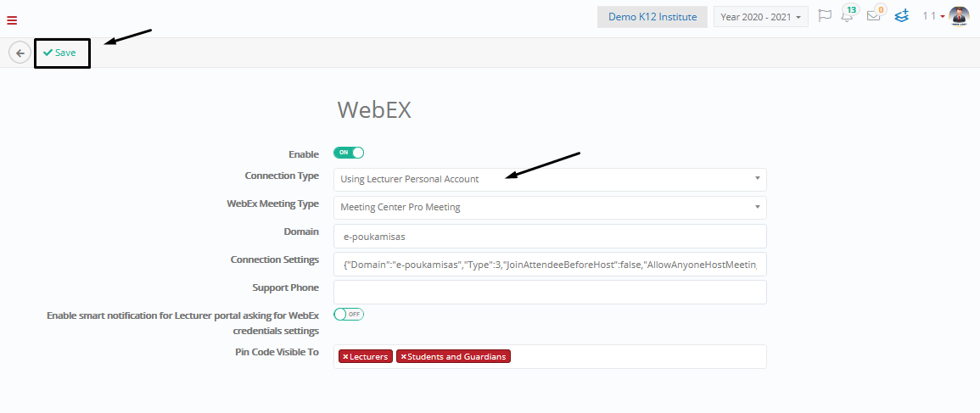Click the Domain input field
This screenshot has height=413, width=980.
pyautogui.click(x=550, y=237)
